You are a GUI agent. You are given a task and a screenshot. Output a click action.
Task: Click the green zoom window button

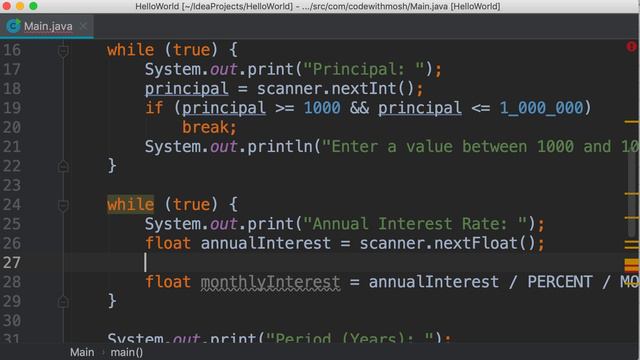(33, 6)
